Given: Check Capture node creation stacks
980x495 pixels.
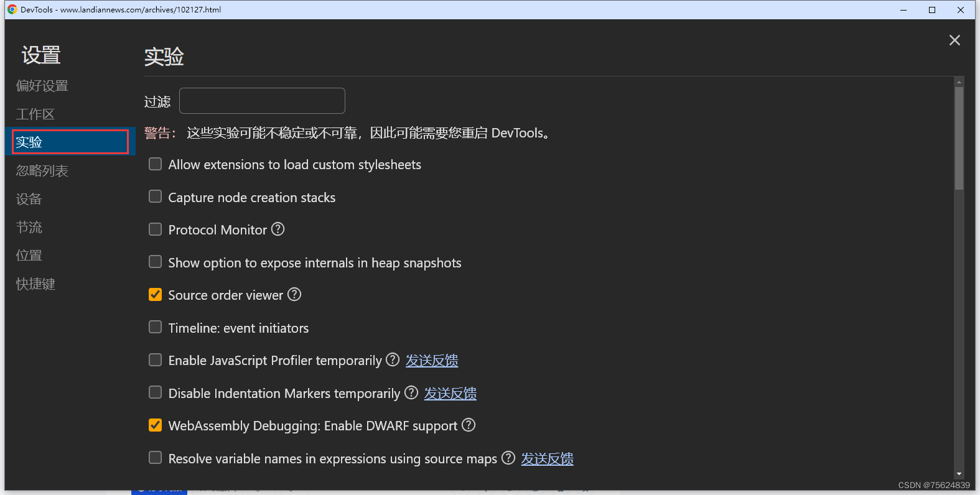Looking at the screenshot, I should coord(156,197).
